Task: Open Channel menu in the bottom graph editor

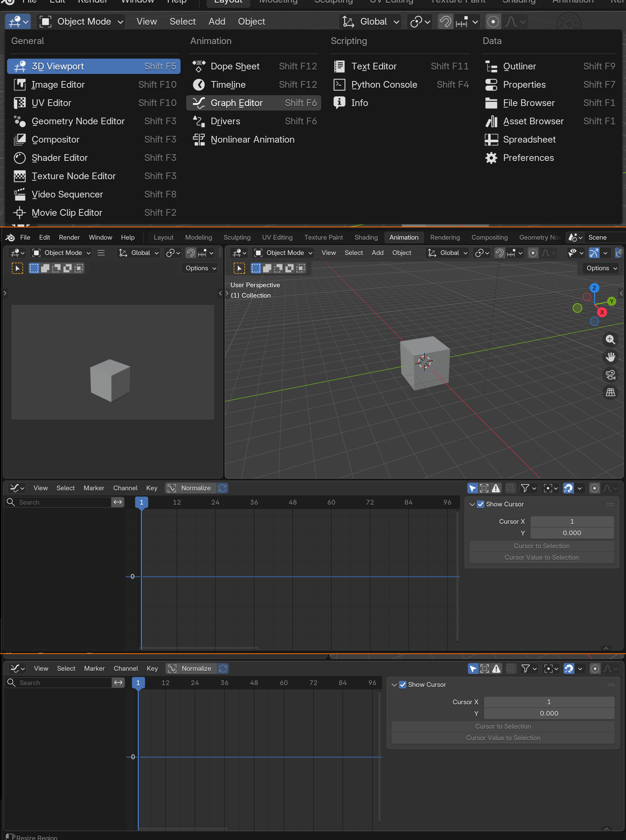Action: tap(126, 669)
